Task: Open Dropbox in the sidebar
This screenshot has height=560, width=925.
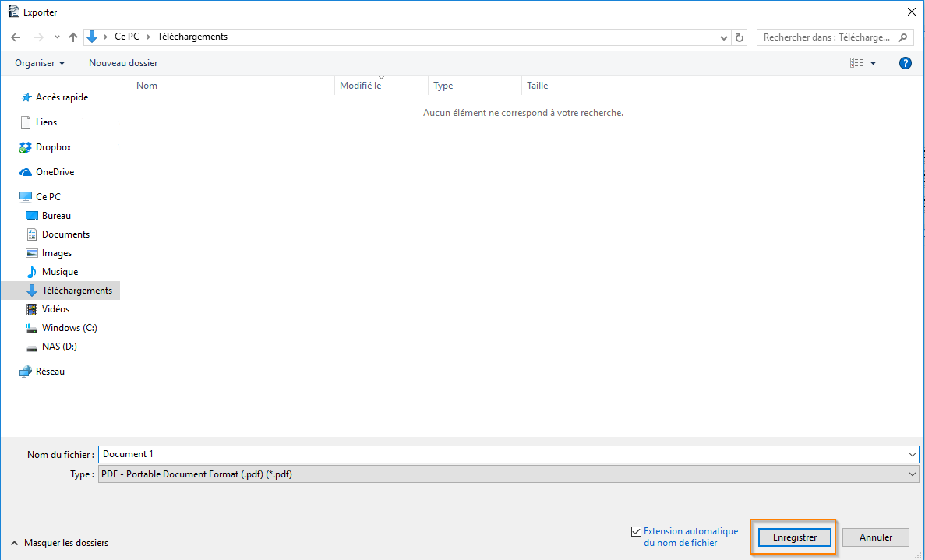Action: tap(52, 147)
